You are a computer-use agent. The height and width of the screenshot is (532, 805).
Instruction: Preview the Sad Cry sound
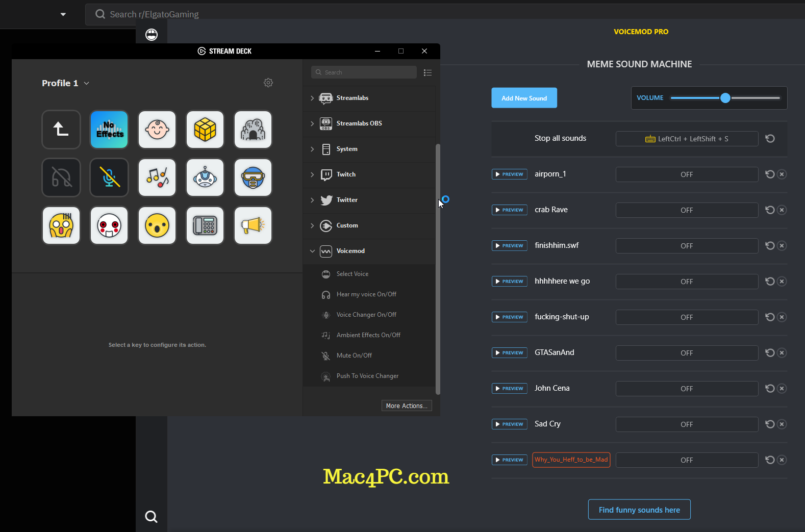point(509,424)
